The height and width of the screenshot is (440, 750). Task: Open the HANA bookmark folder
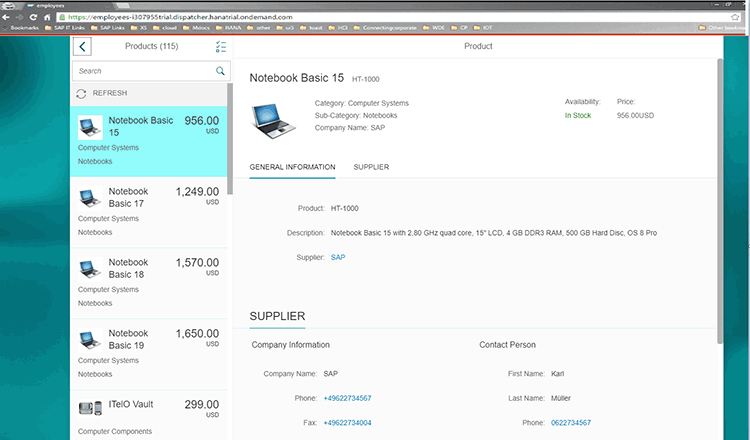(x=229, y=28)
